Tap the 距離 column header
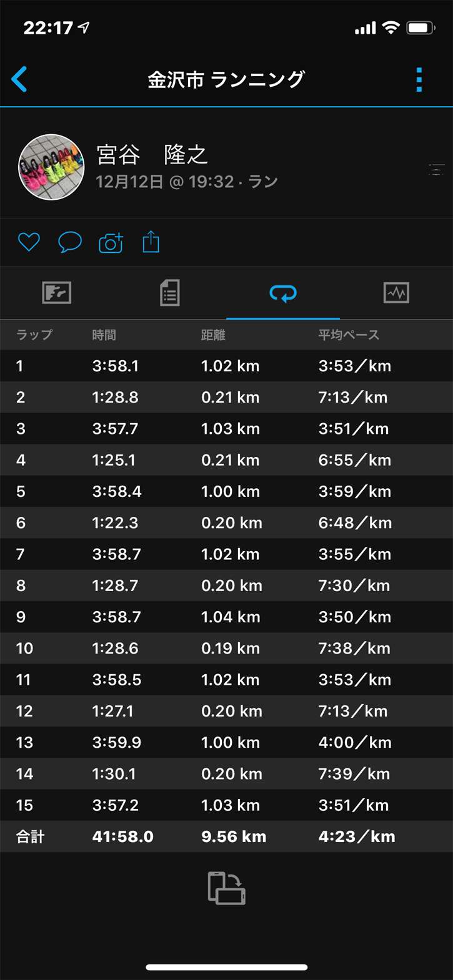 (x=213, y=335)
